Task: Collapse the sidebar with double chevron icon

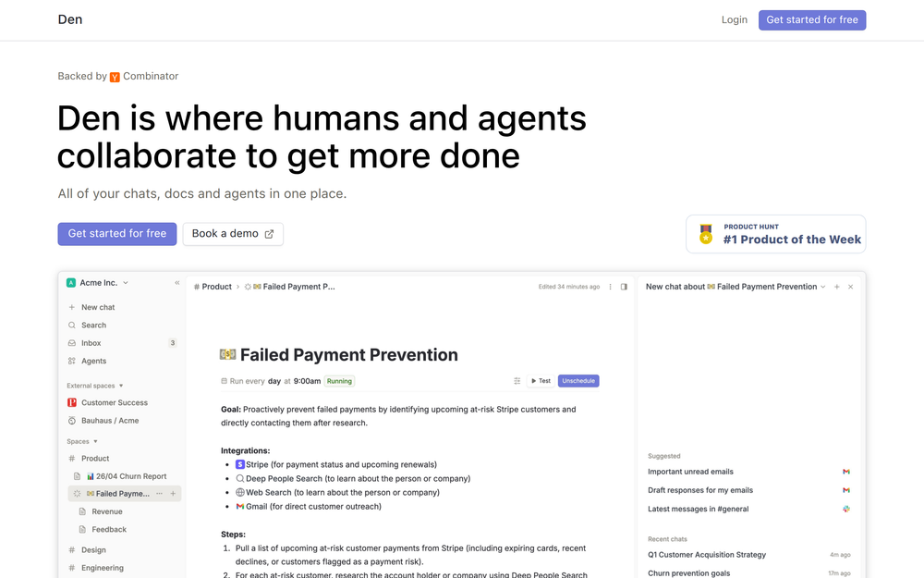Action: [176, 282]
